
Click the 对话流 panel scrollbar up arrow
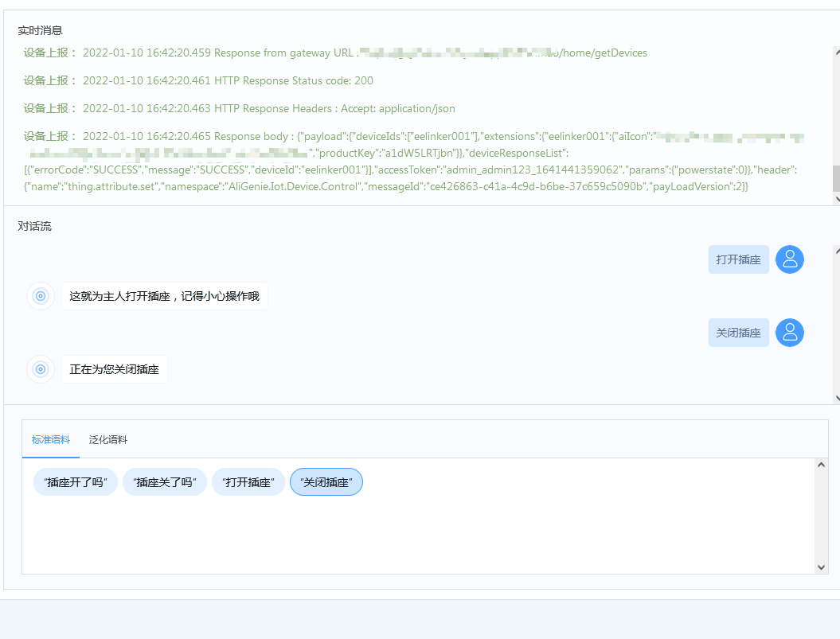(838, 250)
